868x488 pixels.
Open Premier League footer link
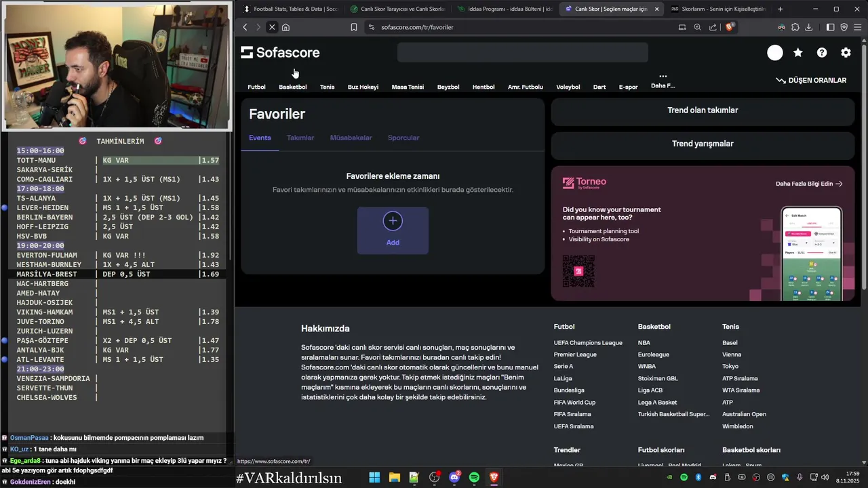(575, 354)
